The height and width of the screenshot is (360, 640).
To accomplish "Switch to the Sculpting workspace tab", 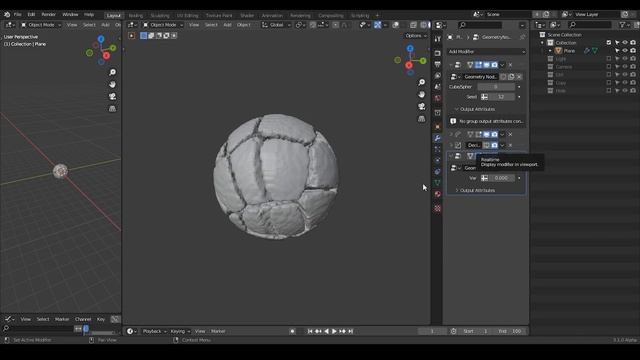I will click(x=160, y=16).
